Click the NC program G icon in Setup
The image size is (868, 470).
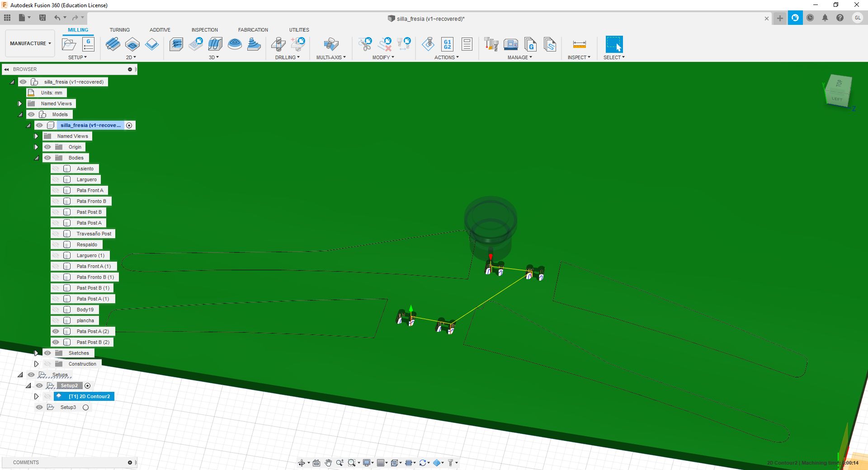pyautogui.click(x=88, y=44)
